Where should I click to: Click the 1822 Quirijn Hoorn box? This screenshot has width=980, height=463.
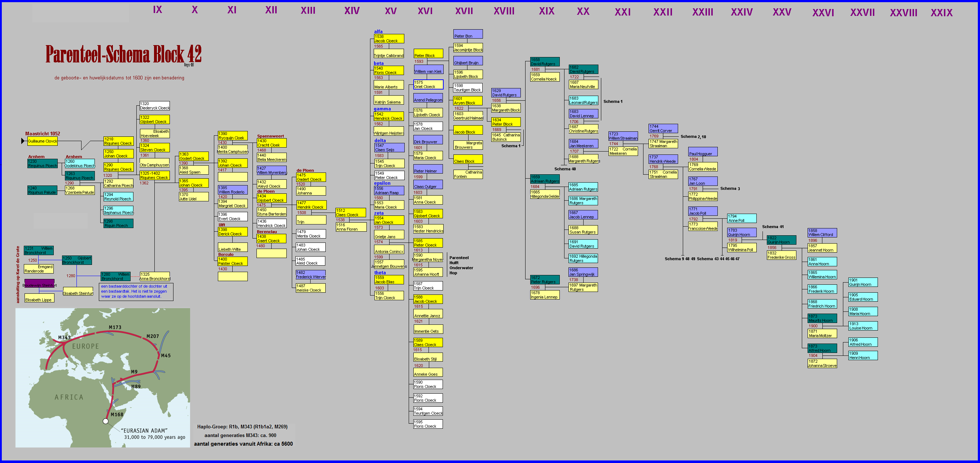[x=781, y=240]
